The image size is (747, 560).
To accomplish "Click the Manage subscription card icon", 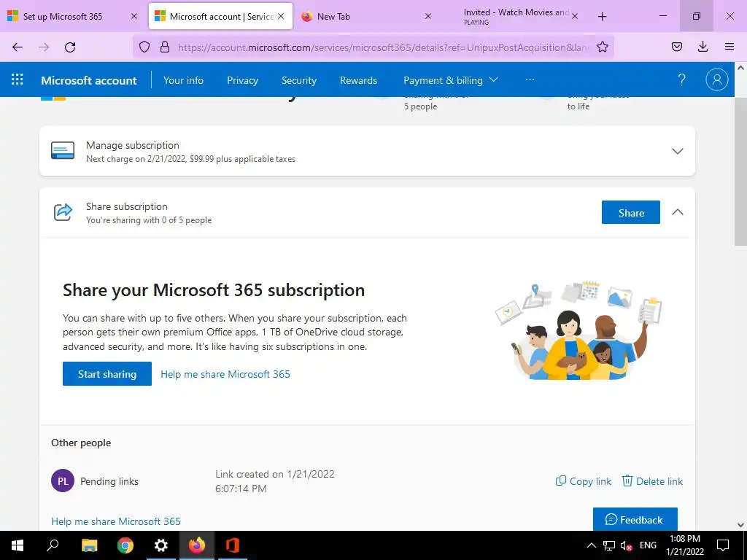I will coord(63,151).
